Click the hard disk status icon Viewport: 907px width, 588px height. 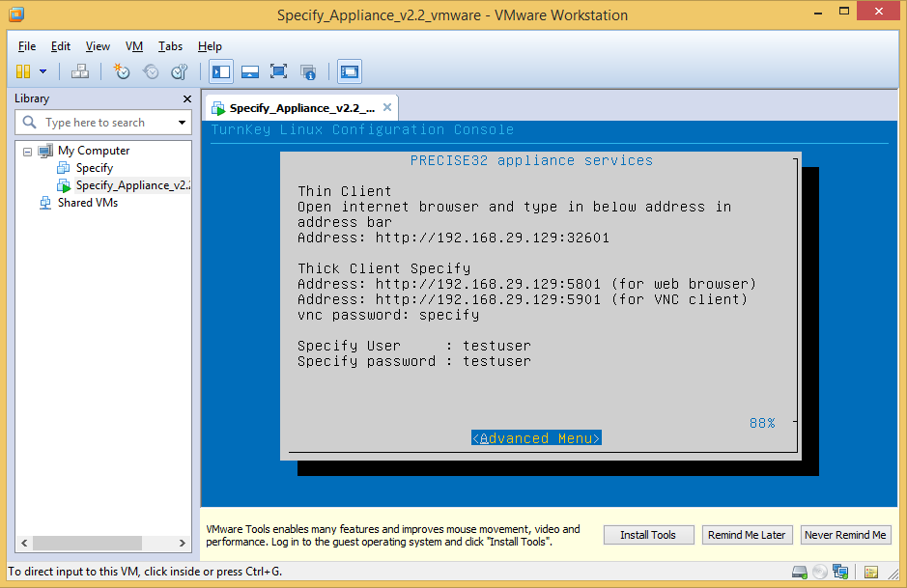point(800,573)
